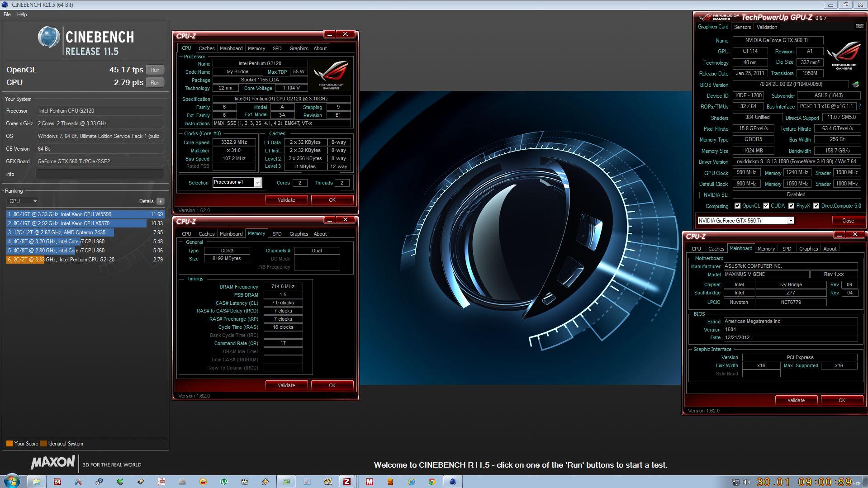This screenshot has height=488, width=868.
Task: Toggle the DirectCompute 5.0 checkbox
Action: point(816,206)
